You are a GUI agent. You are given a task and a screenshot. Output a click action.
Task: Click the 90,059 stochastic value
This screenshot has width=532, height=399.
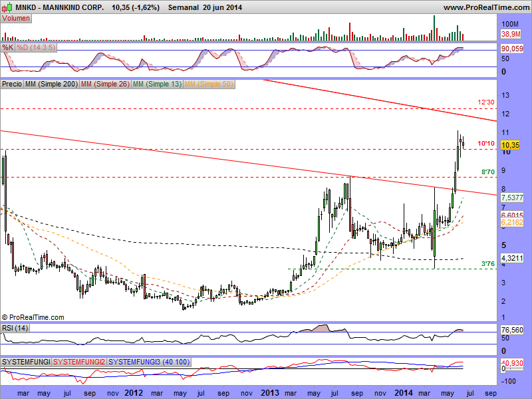coord(512,49)
